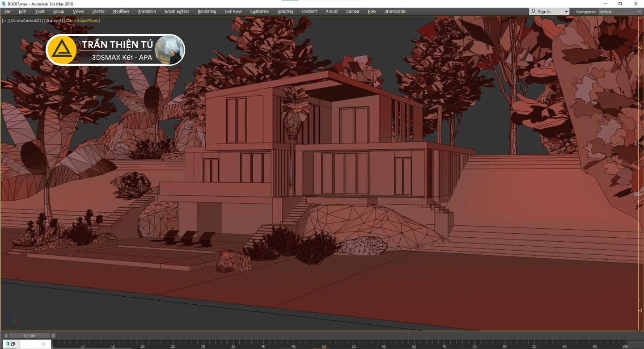Open the Modifiers menu

121,12
